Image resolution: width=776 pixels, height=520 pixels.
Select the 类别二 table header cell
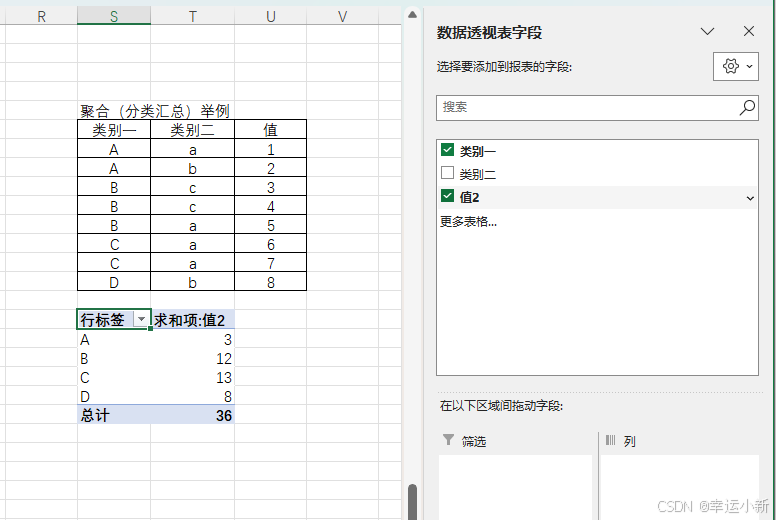193,130
